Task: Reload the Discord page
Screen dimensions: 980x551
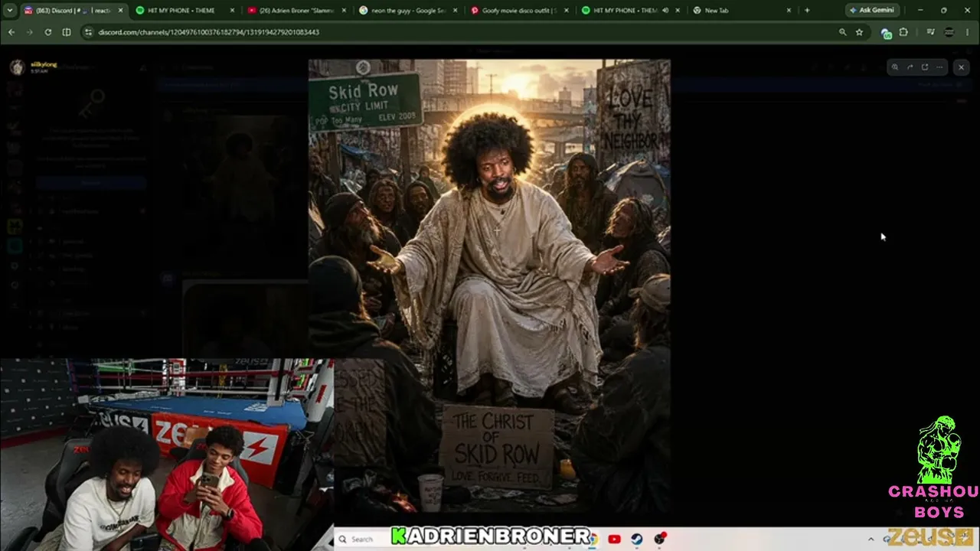Action: [47, 32]
